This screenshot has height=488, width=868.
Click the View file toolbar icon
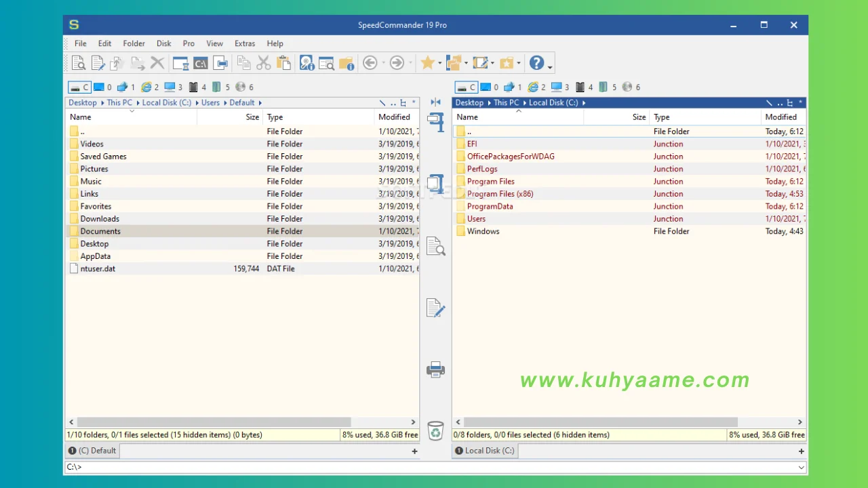pos(79,63)
